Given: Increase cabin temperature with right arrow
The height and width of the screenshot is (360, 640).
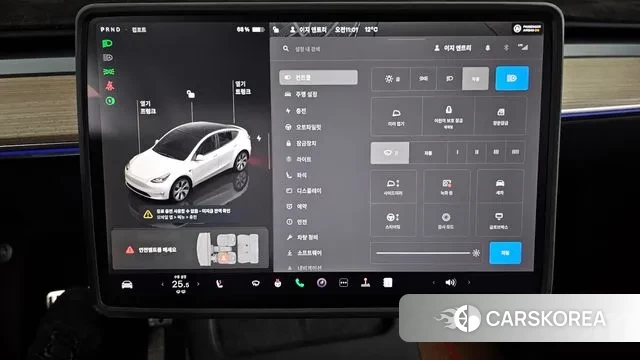Looking at the screenshot, I should click(x=198, y=284).
